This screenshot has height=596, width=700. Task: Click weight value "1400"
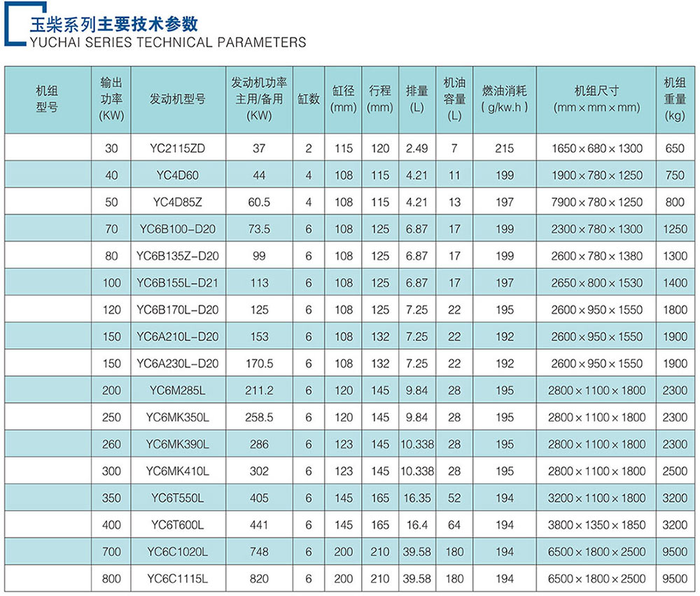675,283
